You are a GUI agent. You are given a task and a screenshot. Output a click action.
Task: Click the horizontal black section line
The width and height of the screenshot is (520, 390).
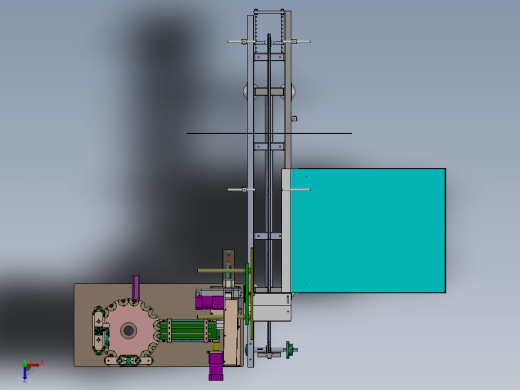269,133
